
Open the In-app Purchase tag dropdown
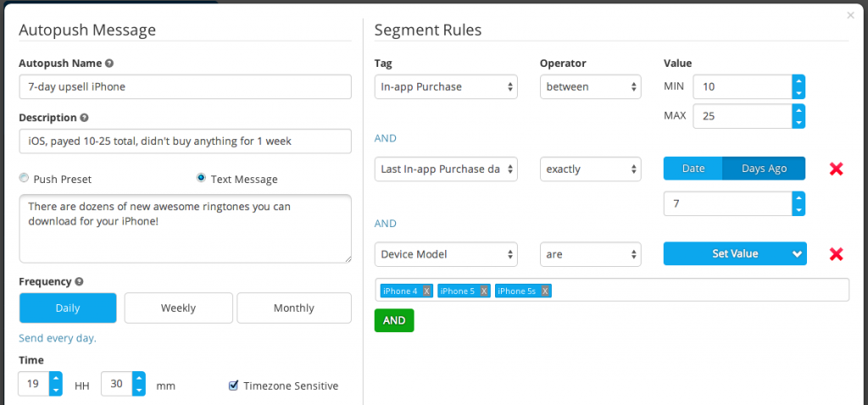point(446,87)
